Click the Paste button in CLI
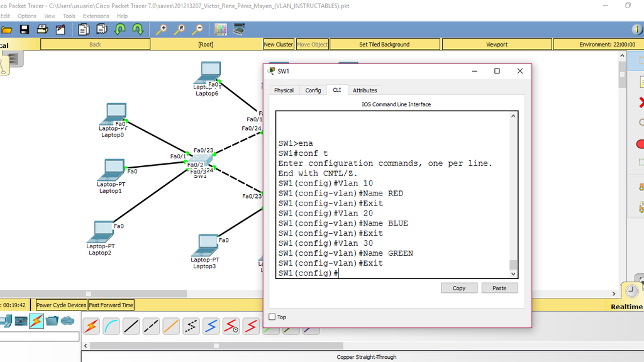This screenshot has width=644, height=362. pos(499,288)
